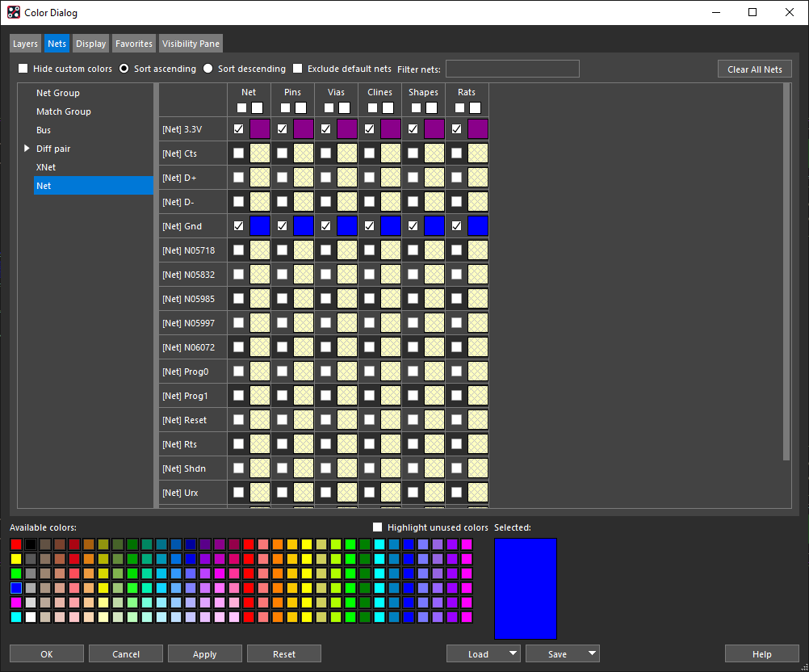The width and height of the screenshot is (809, 672).
Task: Check the Clines checkbox in the N05985 row
Action: coord(370,299)
